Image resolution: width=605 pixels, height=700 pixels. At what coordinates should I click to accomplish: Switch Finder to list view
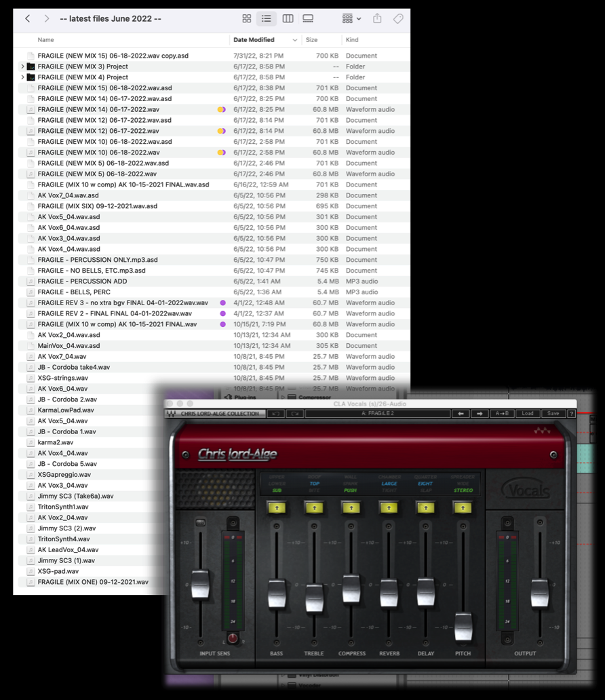click(x=266, y=18)
